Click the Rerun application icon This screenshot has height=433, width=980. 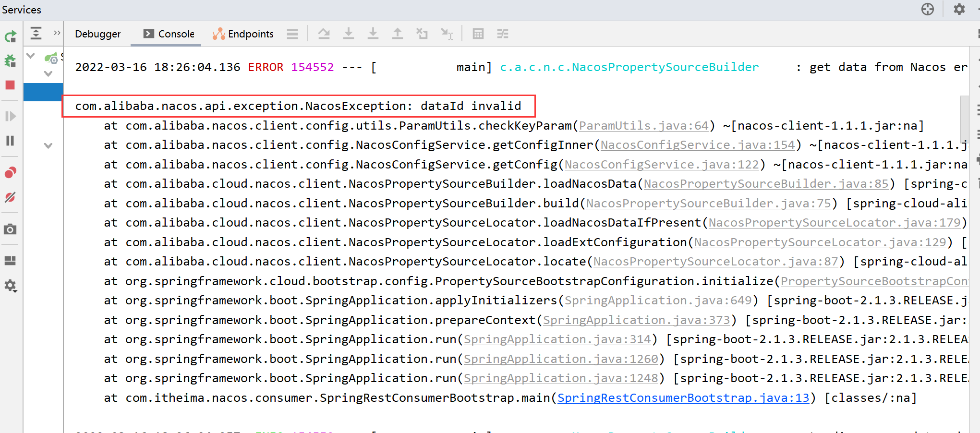pos(10,37)
